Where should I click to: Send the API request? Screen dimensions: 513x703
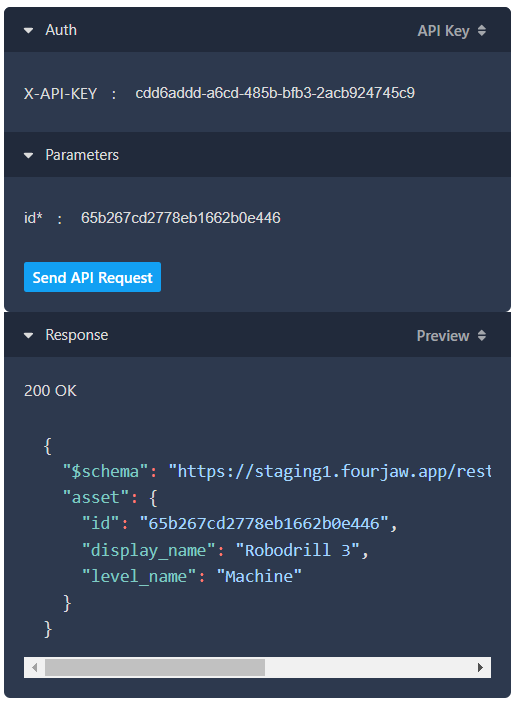click(92, 277)
